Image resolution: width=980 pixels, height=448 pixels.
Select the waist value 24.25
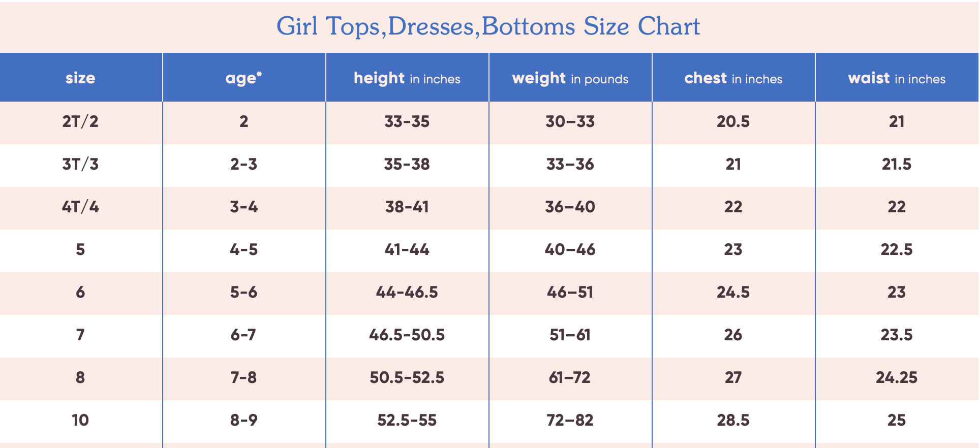[897, 378]
